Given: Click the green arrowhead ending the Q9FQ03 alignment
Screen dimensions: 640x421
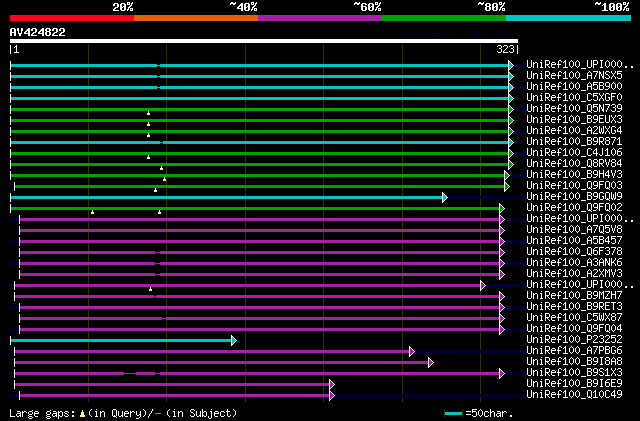Looking at the screenshot, I should click(x=507, y=186).
